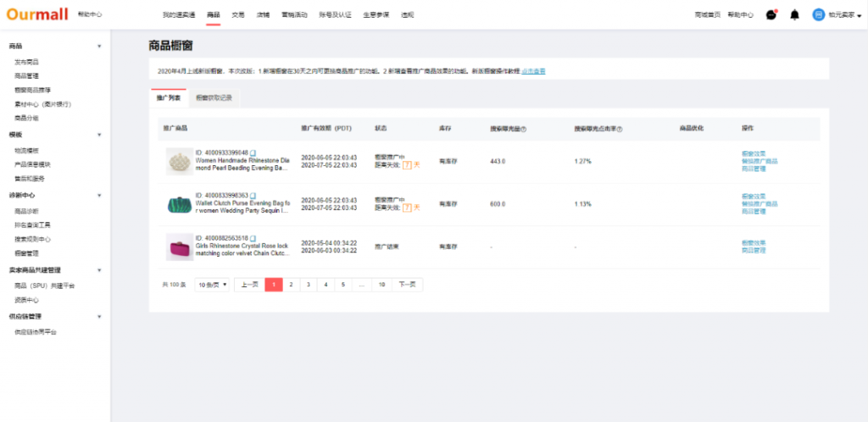Click the blue user avatar icon

pyautogui.click(x=818, y=14)
